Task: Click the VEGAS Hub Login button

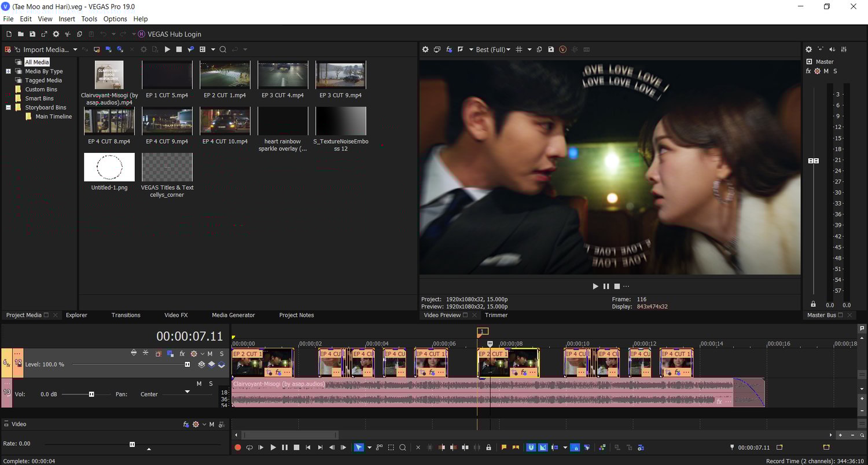Action: [x=170, y=34]
